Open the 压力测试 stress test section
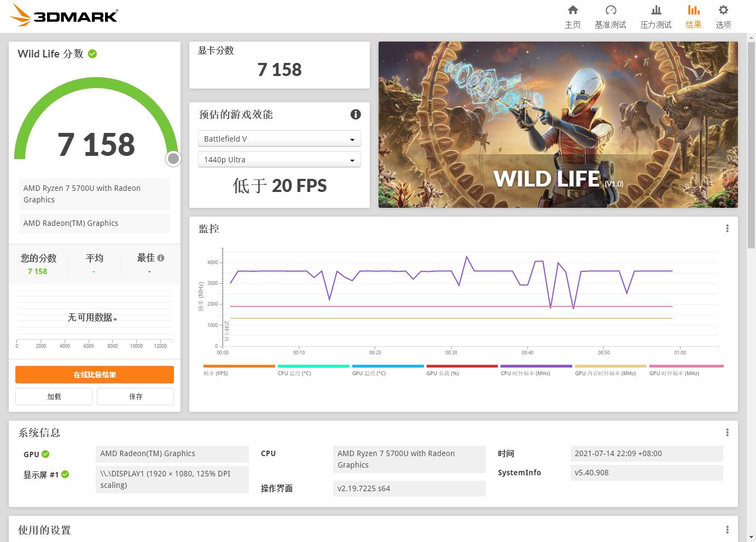The height and width of the screenshot is (542, 756). click(655, 15)
